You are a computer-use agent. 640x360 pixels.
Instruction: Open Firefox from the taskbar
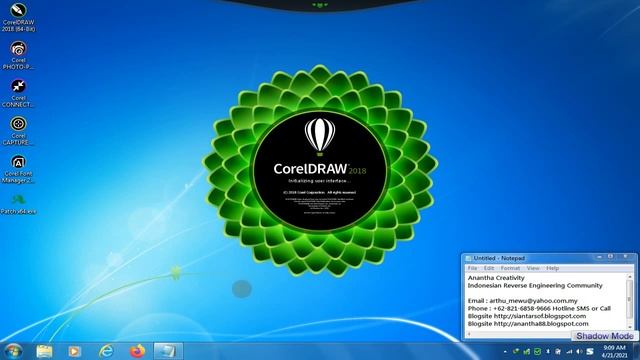pyautogui.click(x=137, y=351)
